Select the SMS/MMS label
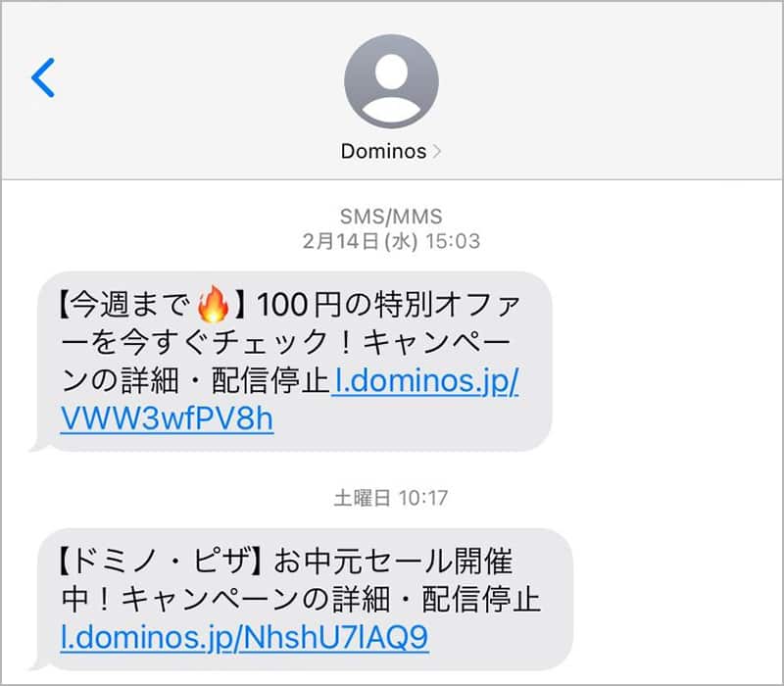The height and width of the screenshot is (686, 784). tap(391, 217)
